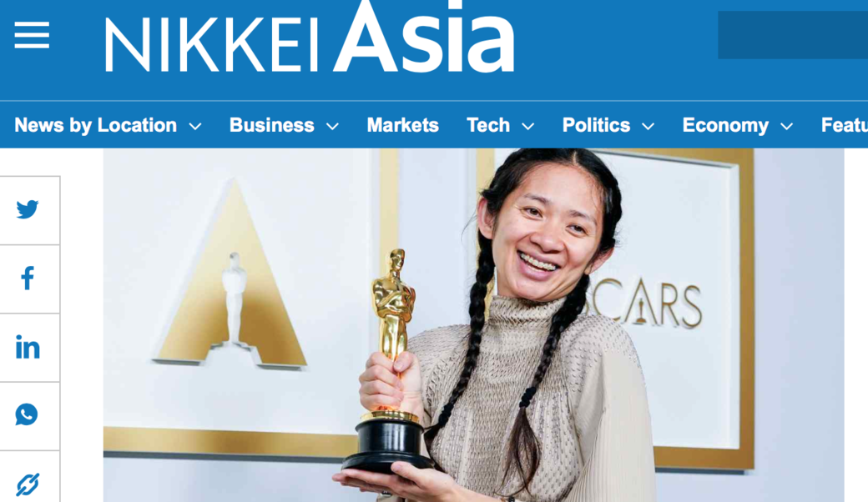Share article on Facebook icon

click(x=27, y=278)
